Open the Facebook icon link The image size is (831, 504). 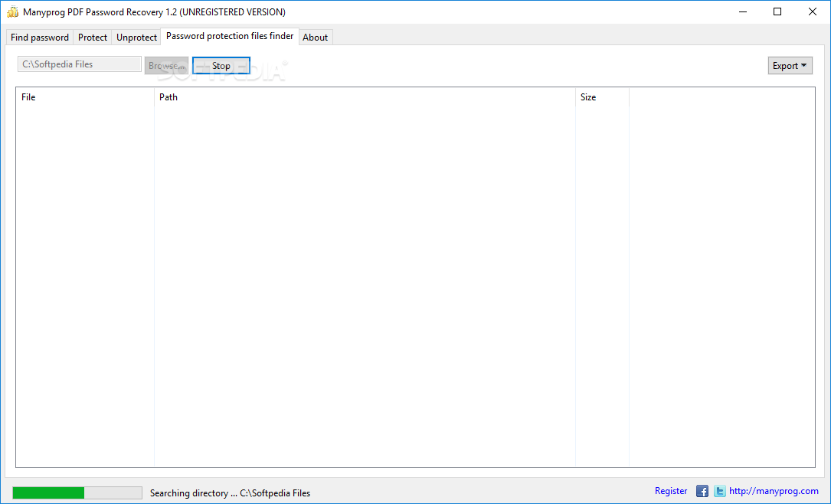[x=702, y=491]
